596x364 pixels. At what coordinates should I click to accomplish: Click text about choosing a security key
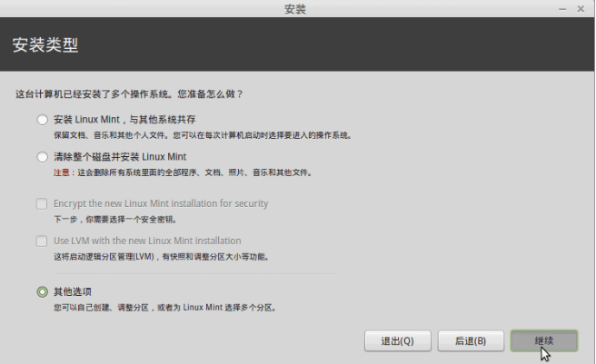tap(115, 220)
